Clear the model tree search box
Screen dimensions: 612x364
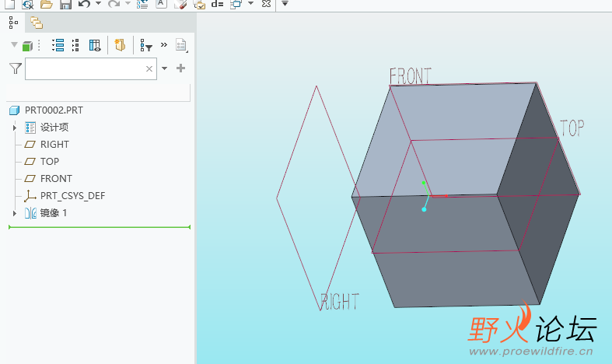coord(149,69)
